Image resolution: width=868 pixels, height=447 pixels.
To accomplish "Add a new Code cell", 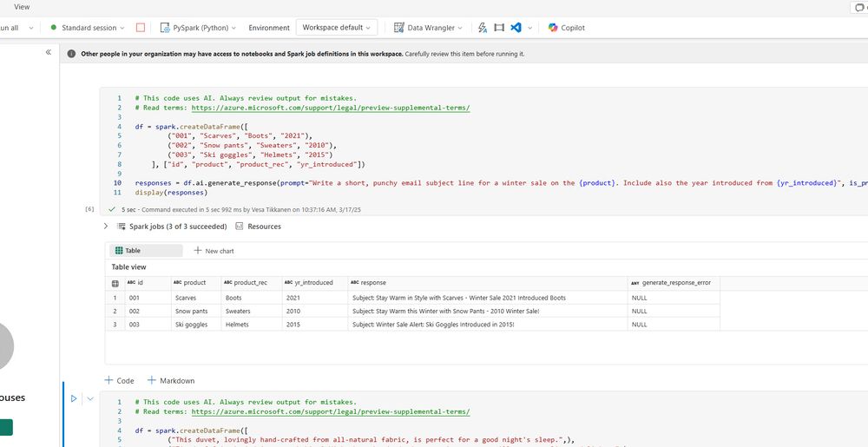I will [120, 381].
